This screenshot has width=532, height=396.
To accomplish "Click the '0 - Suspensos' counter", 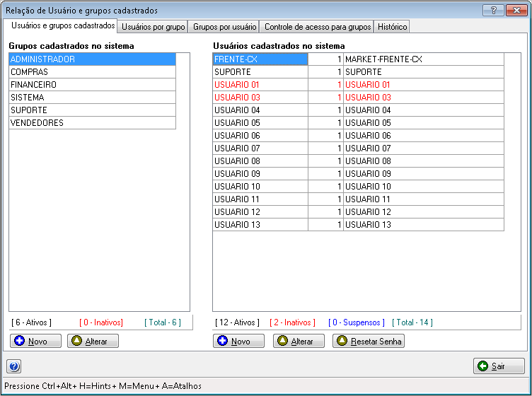I will 357,322.
